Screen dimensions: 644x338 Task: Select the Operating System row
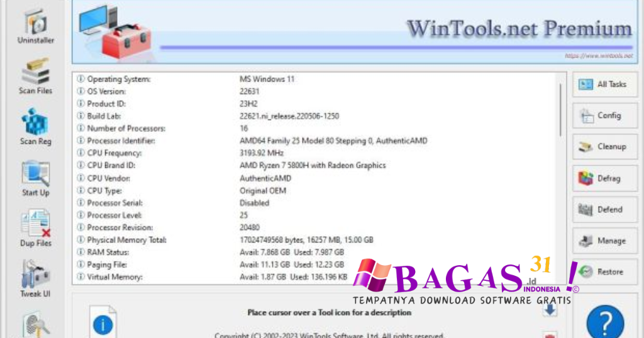click(x=316, y=79)
